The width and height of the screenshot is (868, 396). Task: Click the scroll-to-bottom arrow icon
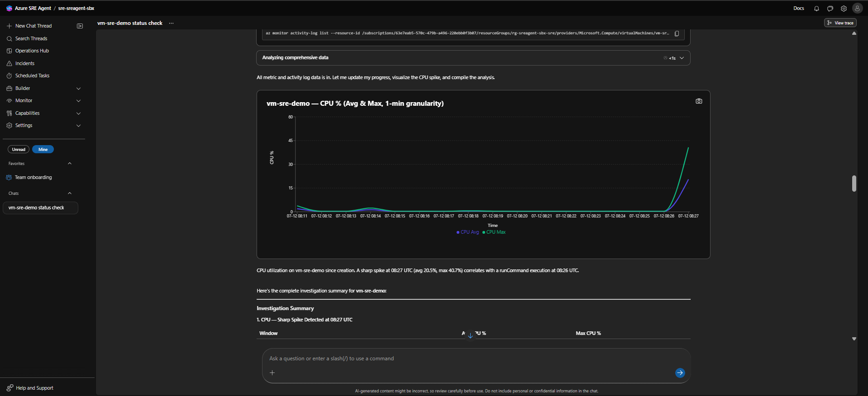[x=470, y=335]
